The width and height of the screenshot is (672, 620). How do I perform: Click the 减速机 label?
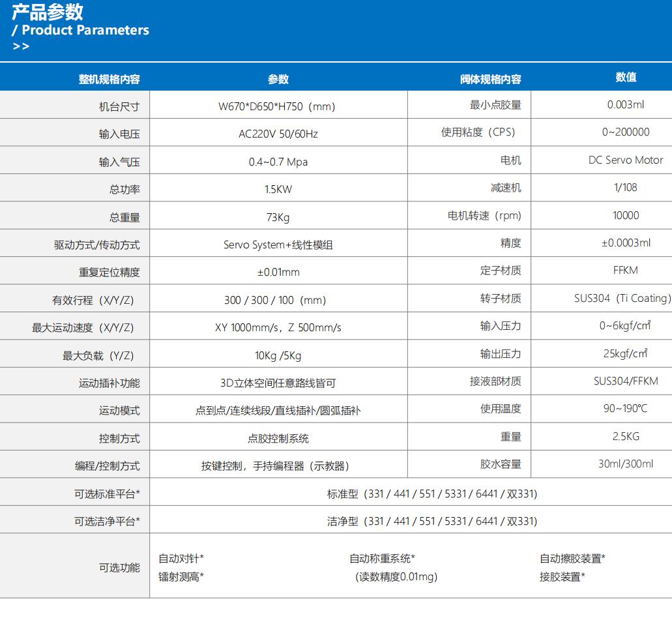tap(506, 187)
